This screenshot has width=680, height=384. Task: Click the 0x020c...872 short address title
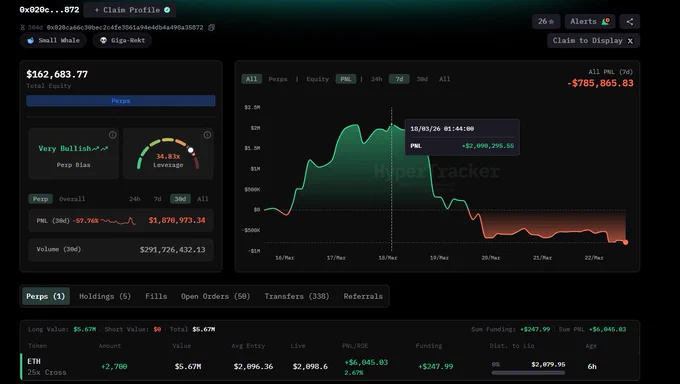[x=49, y=10]
